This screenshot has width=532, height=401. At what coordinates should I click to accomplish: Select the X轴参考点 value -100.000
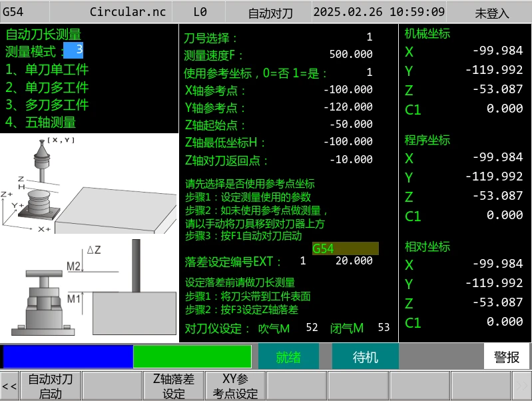pyautogui.click(x=348, y=89)
